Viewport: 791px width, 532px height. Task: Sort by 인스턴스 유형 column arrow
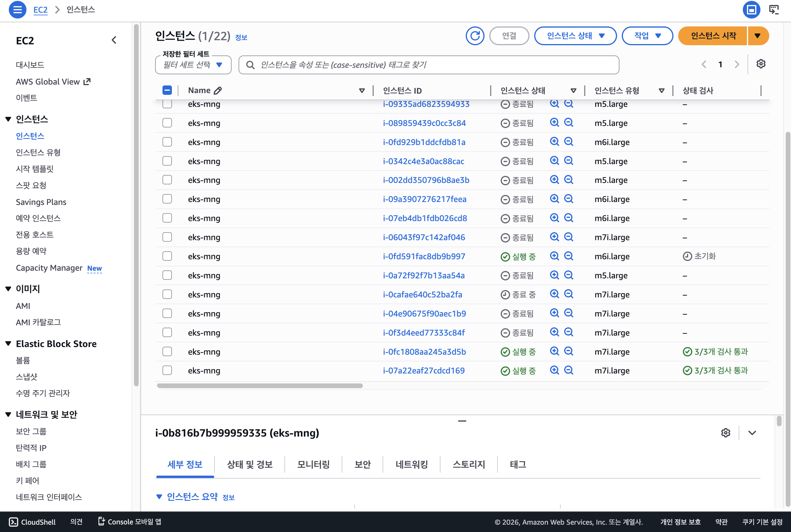661,91
